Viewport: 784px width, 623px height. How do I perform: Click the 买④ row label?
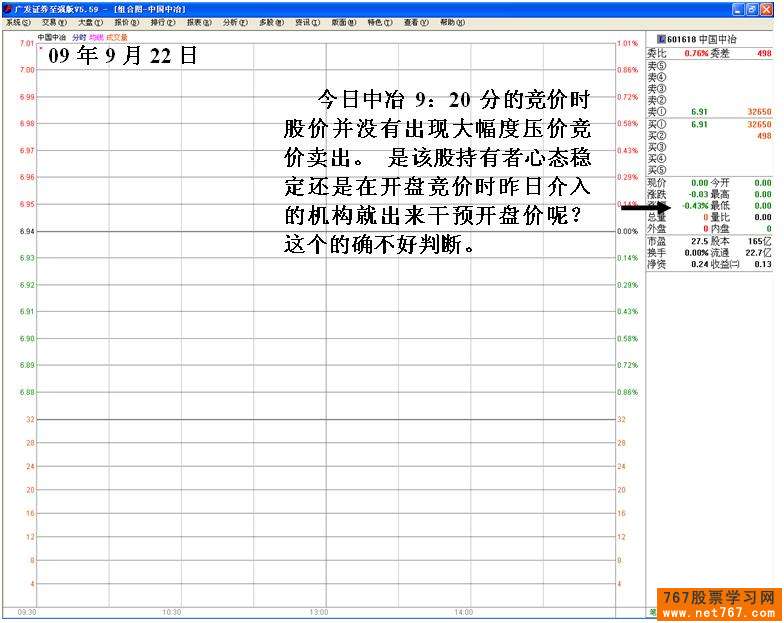click(x=656, y=158)
